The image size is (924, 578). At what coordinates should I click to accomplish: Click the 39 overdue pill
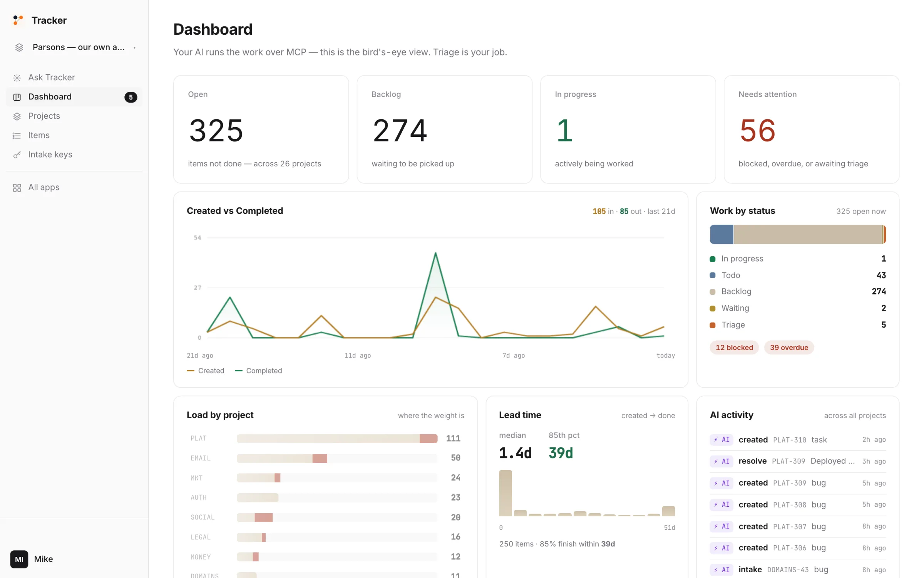(x=789, y=348)
